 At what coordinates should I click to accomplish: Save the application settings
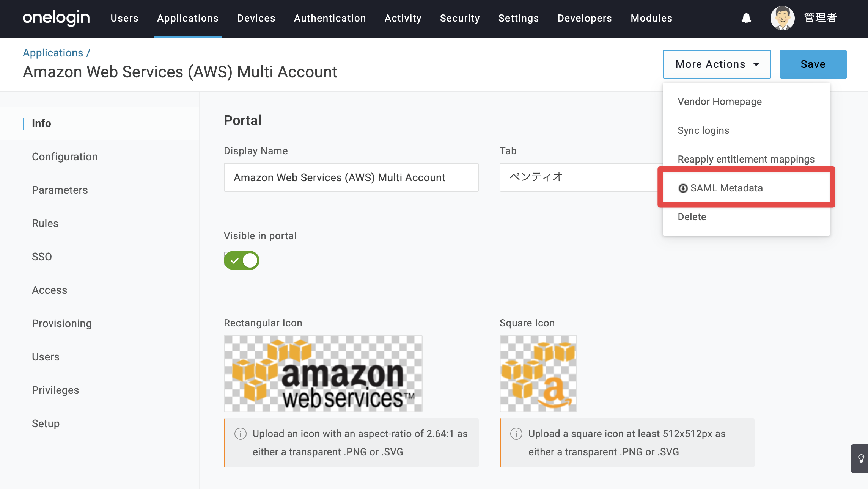813,64
